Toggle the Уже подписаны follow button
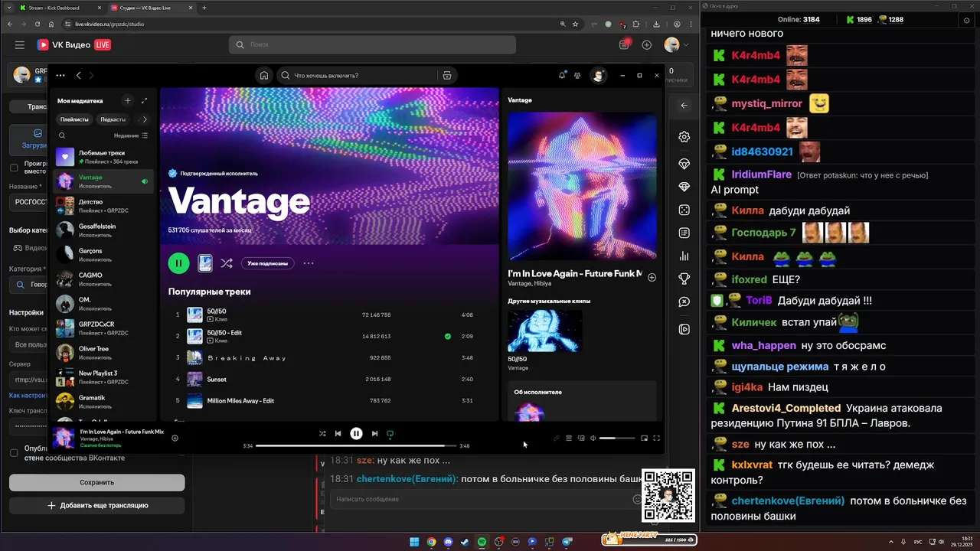 268,263
